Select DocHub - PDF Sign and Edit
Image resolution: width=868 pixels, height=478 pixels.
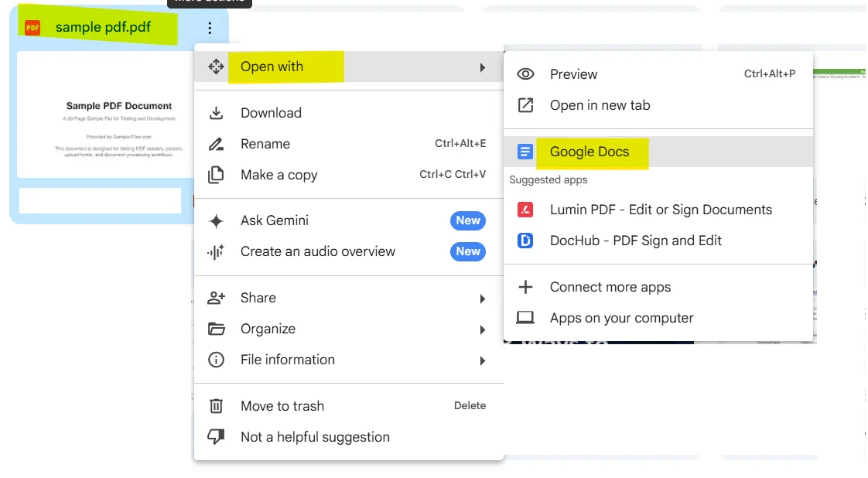coord(658,241)
